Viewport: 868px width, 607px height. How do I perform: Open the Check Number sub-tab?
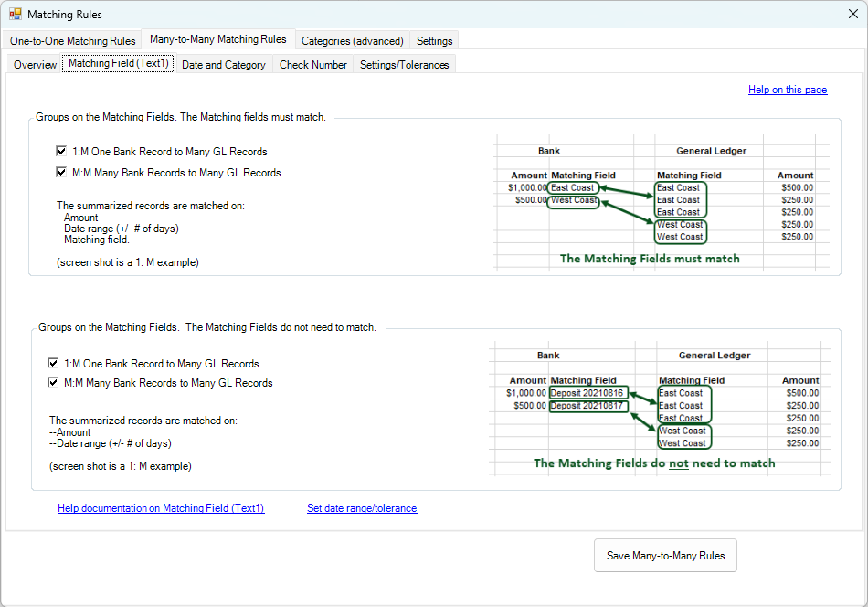click(x=312, y=65)
